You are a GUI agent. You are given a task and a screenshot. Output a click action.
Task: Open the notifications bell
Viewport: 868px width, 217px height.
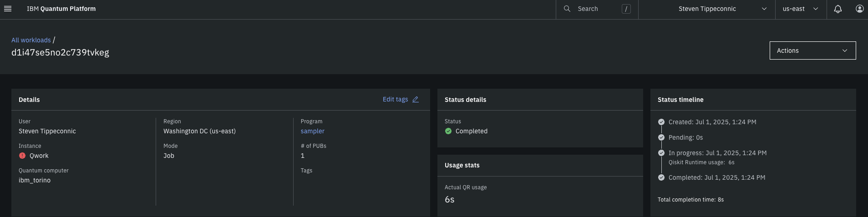pos(838,9)
